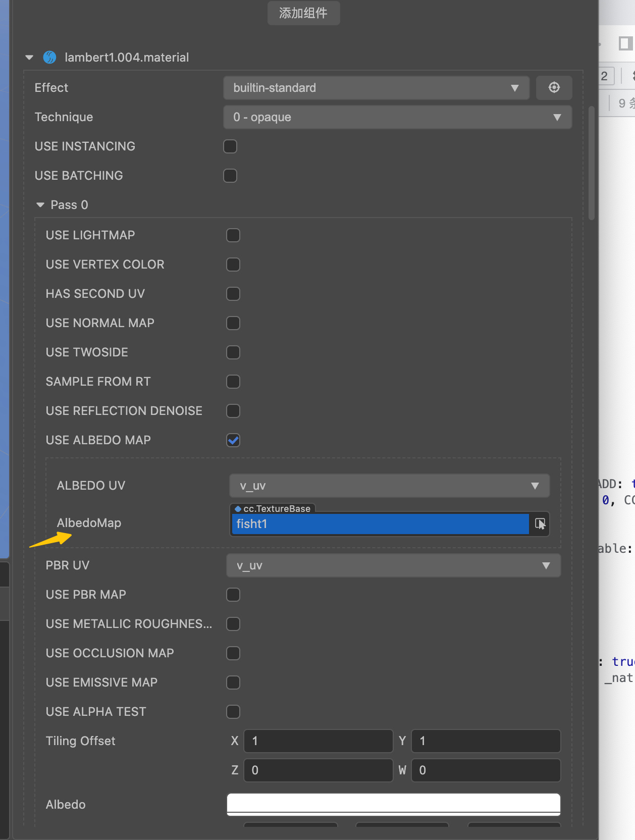Collapse the Pass 0 section
This screenshot has height=840, width=635.
click(x=40, y=205)
